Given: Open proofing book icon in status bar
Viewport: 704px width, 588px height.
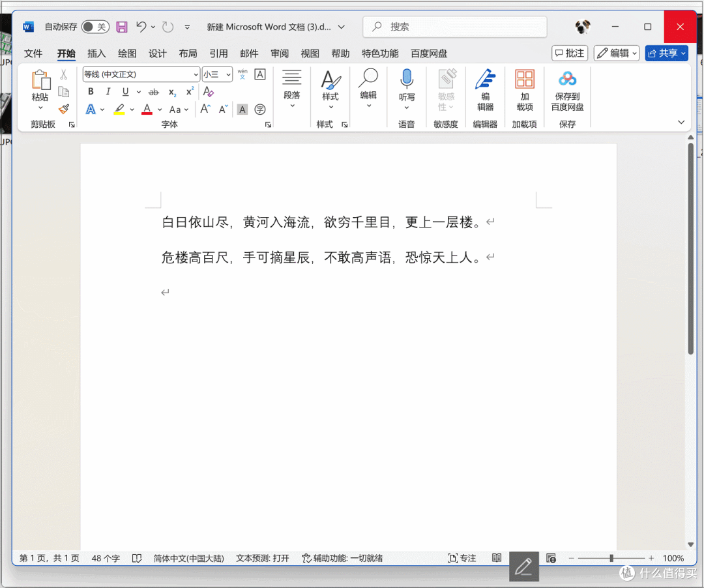Looking at the screenshot, I should 137,559.
